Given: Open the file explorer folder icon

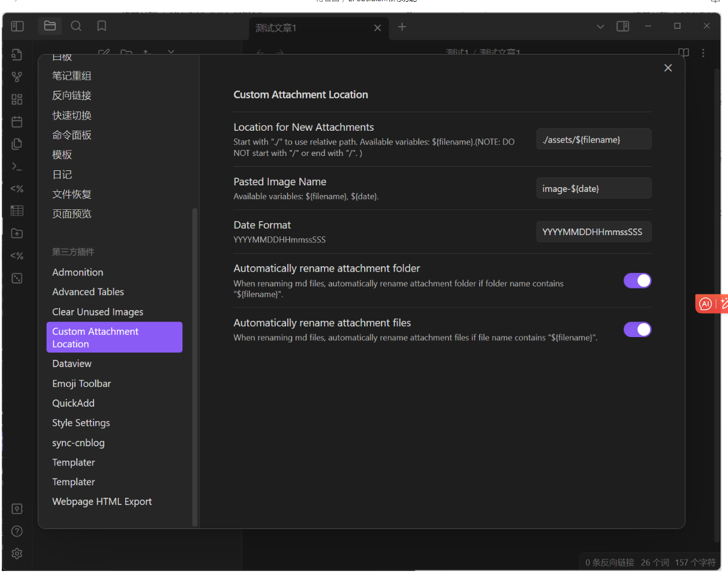Looking at the screenshot, I should click(x=50, y=26).
